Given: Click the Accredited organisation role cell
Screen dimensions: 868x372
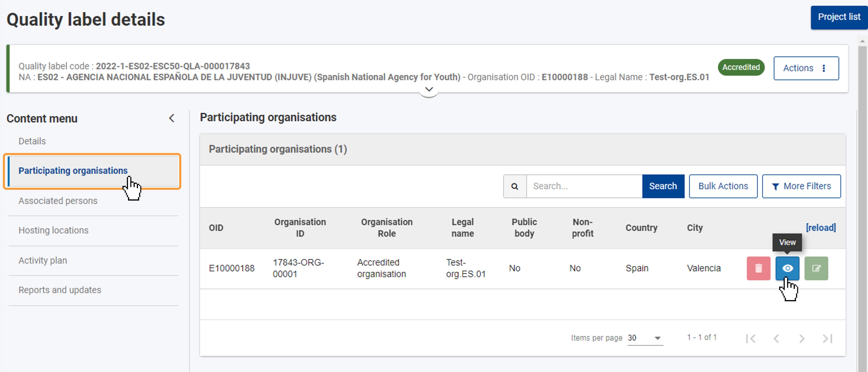Looking at the screenshot, I should coord(381,268).
